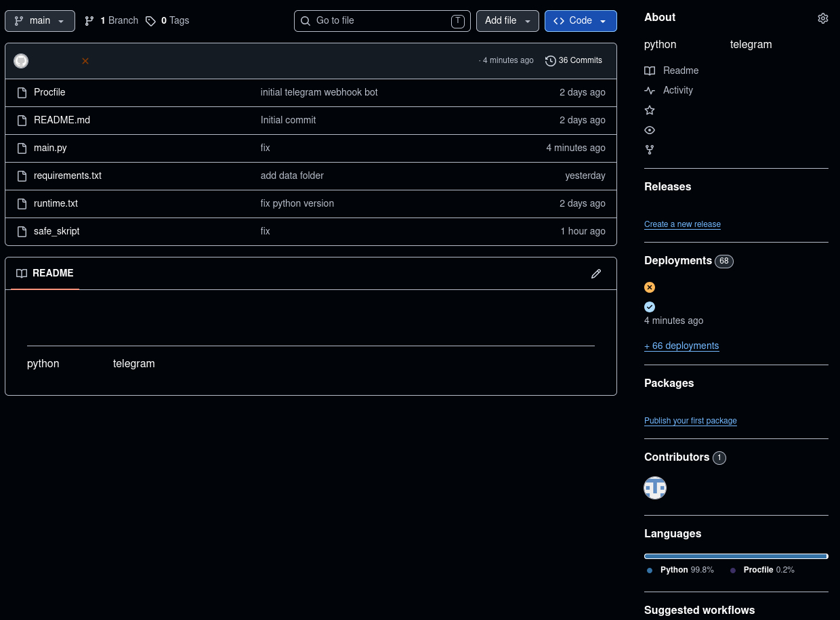Image resolution: width=840 pixels, height=620 pixels.
Task: Click Python 99.8% language entry
Action: pos(680,570)
